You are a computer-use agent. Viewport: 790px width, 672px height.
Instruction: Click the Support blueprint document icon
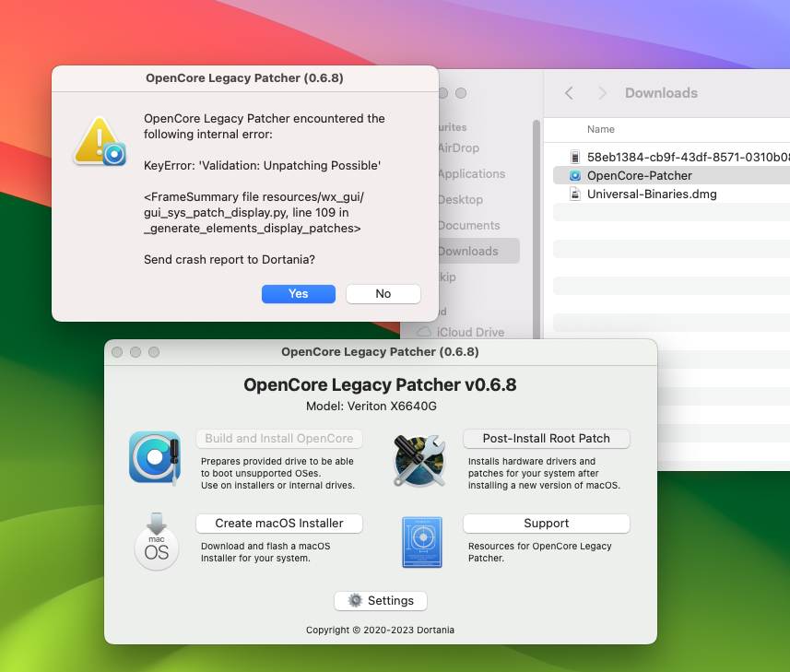(422, 542)
